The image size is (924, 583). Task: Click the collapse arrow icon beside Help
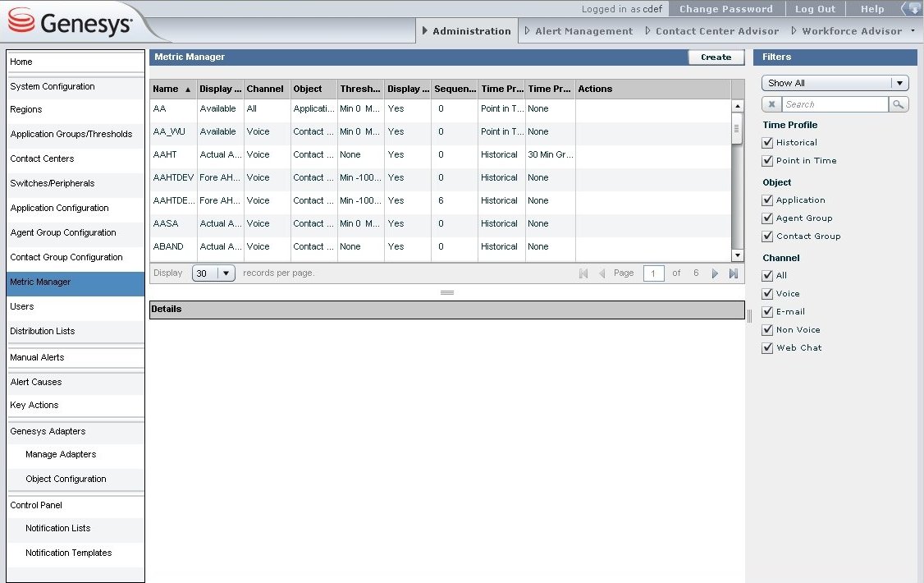click(913, 9)
